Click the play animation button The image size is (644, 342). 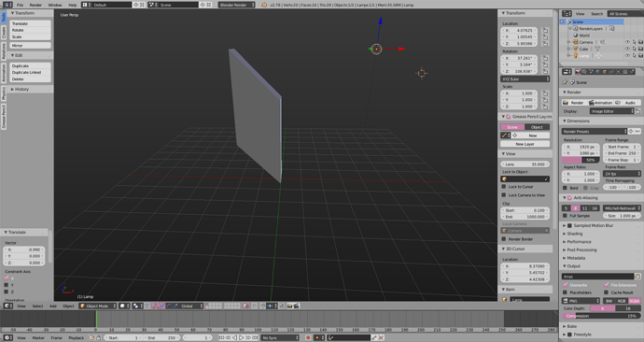coord(242,338)
